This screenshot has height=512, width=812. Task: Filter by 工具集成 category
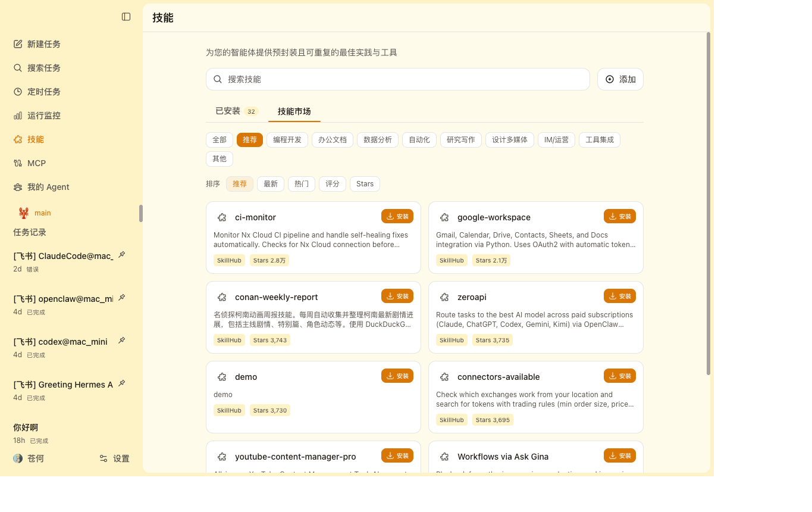(x=600, y=140)
